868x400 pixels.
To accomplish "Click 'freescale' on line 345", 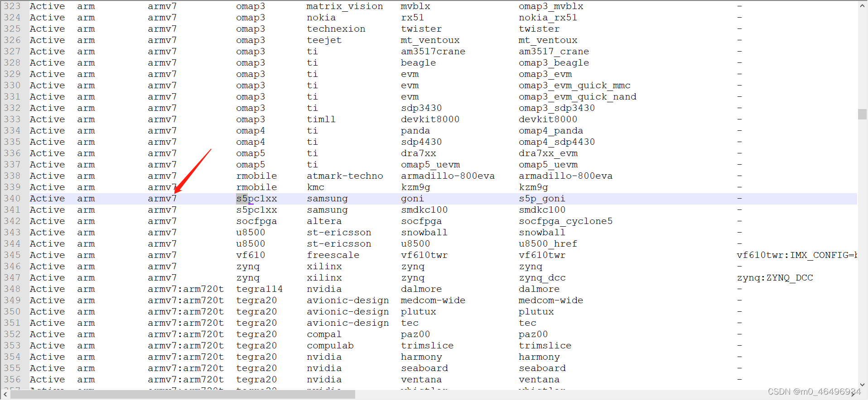I will pos(333,255).
